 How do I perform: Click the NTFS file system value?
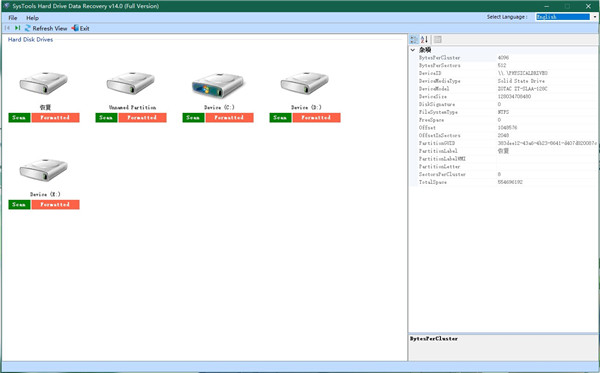click(503, 112)
